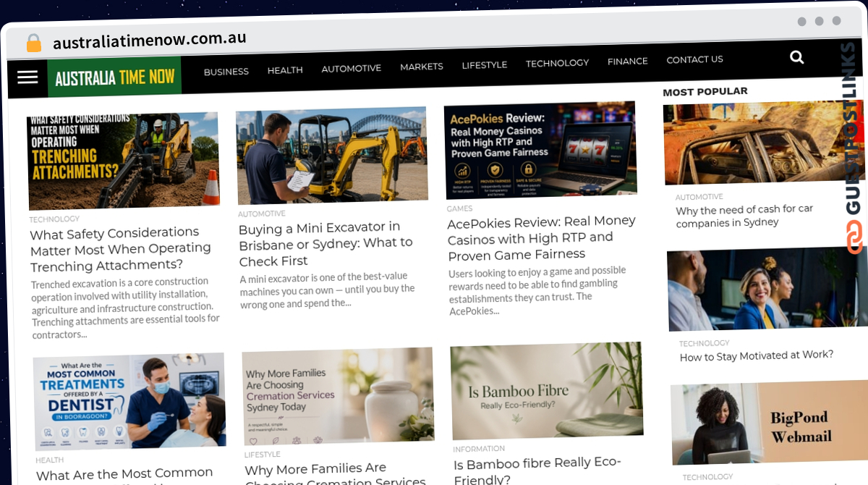
Task: Open 'Buying a Mini Excavator in Brisbane' headline
Action: 326,244
